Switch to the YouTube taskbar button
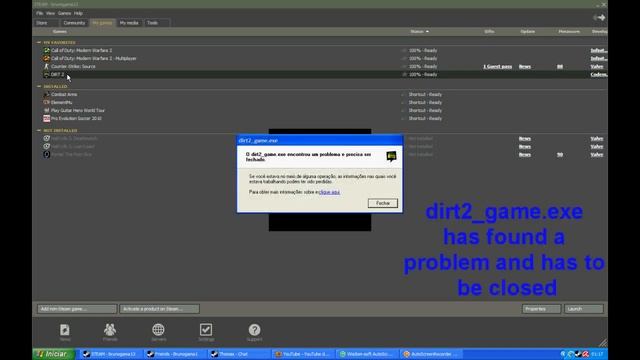This screenshot has height=360, width=640. [x=304, y=354]
